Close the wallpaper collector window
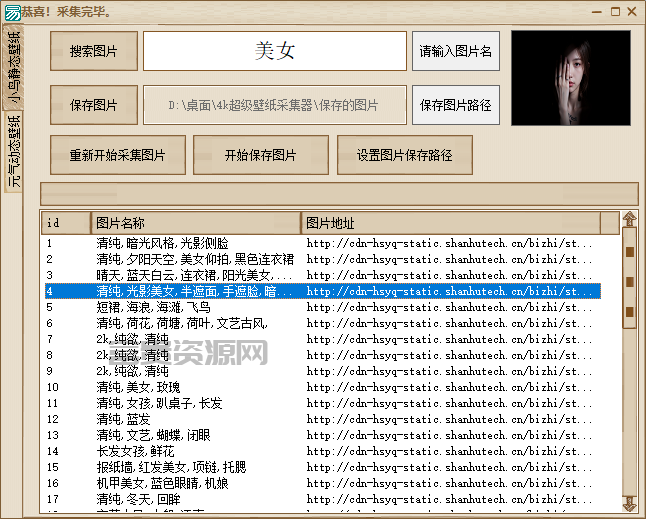646x519 pixels. (632, 12)
